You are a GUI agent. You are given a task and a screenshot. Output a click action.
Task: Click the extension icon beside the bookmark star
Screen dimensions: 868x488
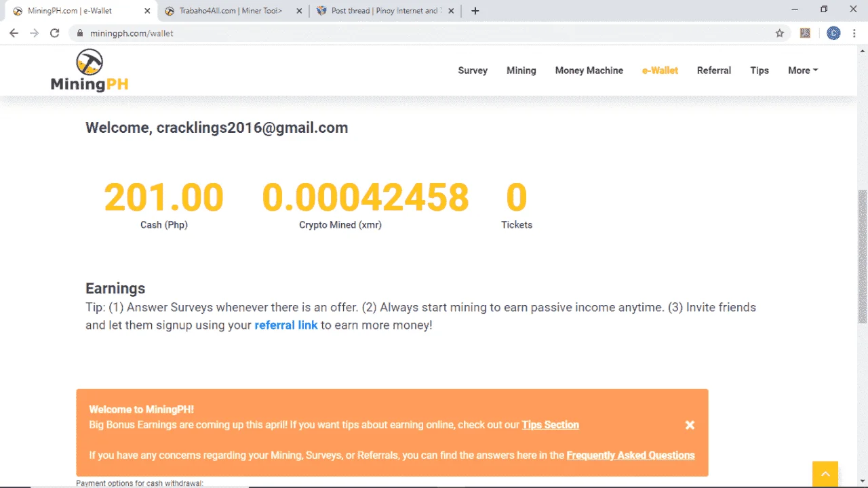pyautogui.click(x=806, y=33)
